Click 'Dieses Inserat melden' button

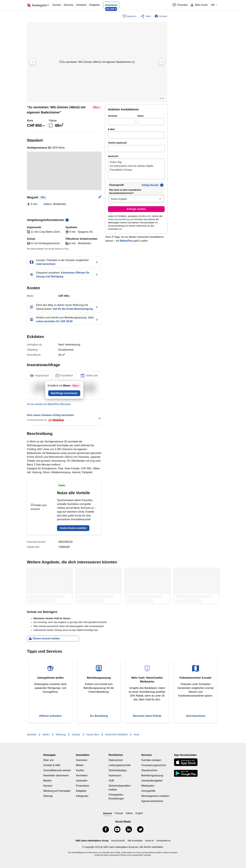pyautogui.click(x=53, y=639)
